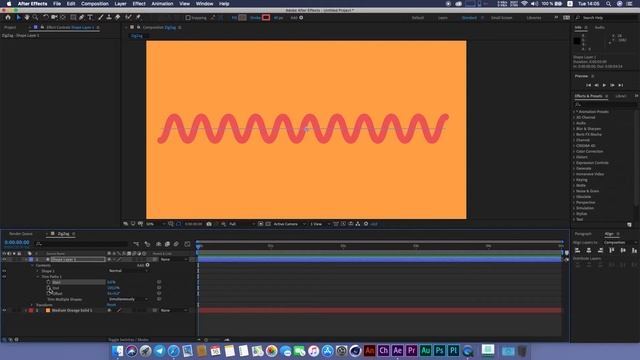The width and height of the screenshot is (640, 360).
Task: Take a snapshot with the camera icon
Action: pyautogui.click(x=209, y=224)
